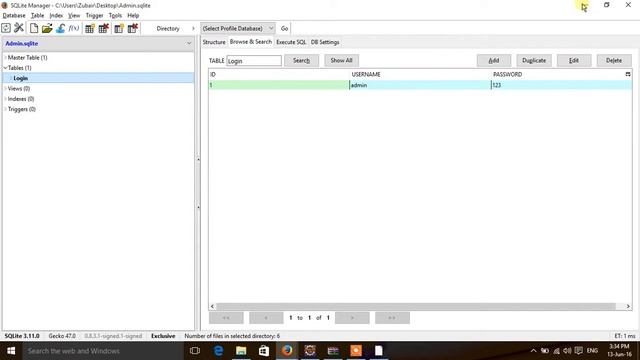Image resolution: width=640 pixels, height=360 pixels.
Task: Show hidden icons in the system tray
Action: pyautogui.click(x=533, y=351)
